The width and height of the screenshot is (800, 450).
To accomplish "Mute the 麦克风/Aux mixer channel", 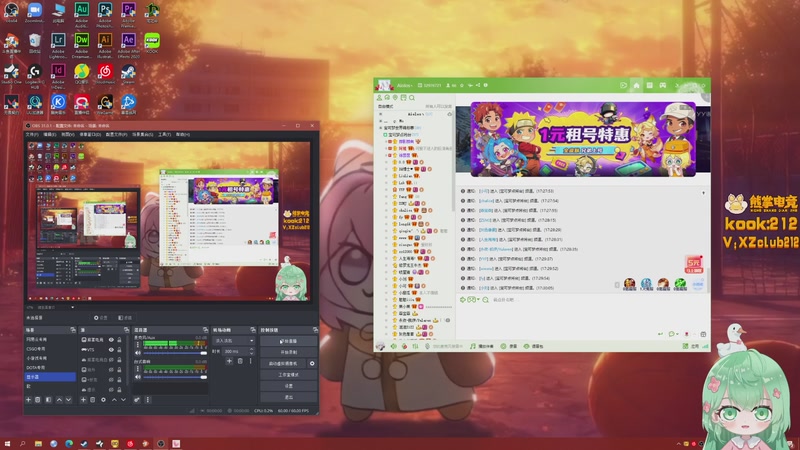I will [138, 353].
